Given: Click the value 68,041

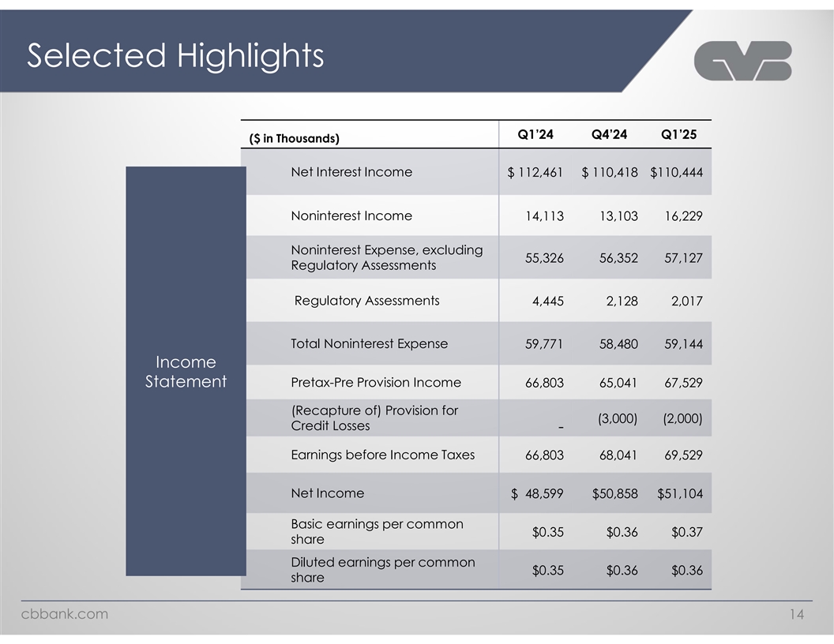Looking at the screenshot, I should pos(618,455).
